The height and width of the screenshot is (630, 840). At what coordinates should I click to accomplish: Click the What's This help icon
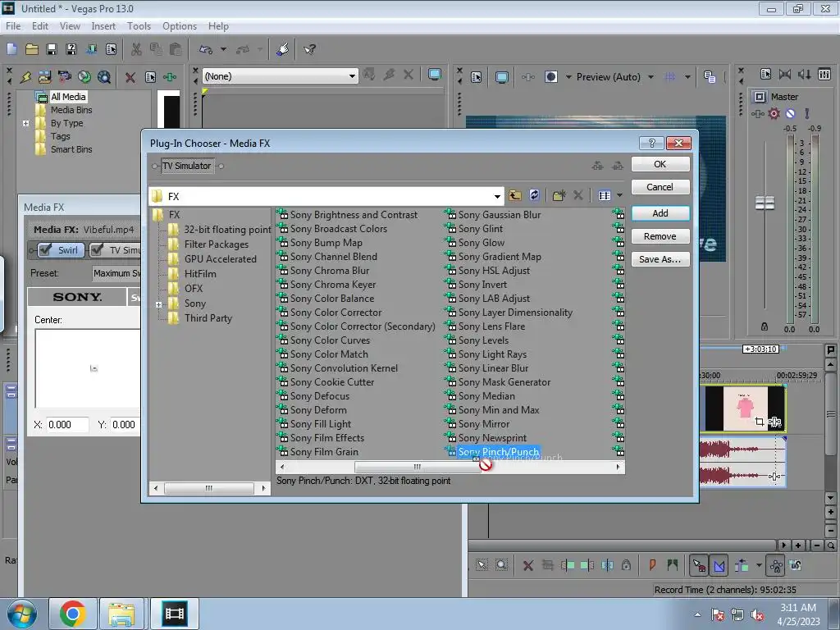pyautogui.click(x=309, y=49)
